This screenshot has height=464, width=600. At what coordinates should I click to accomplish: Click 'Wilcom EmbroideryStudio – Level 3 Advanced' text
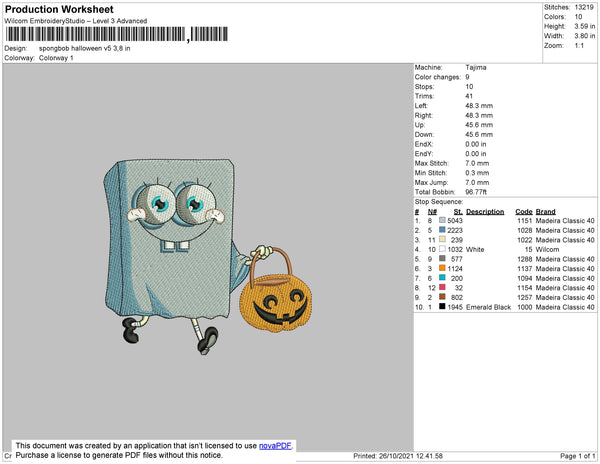click(x=76, y=21)
